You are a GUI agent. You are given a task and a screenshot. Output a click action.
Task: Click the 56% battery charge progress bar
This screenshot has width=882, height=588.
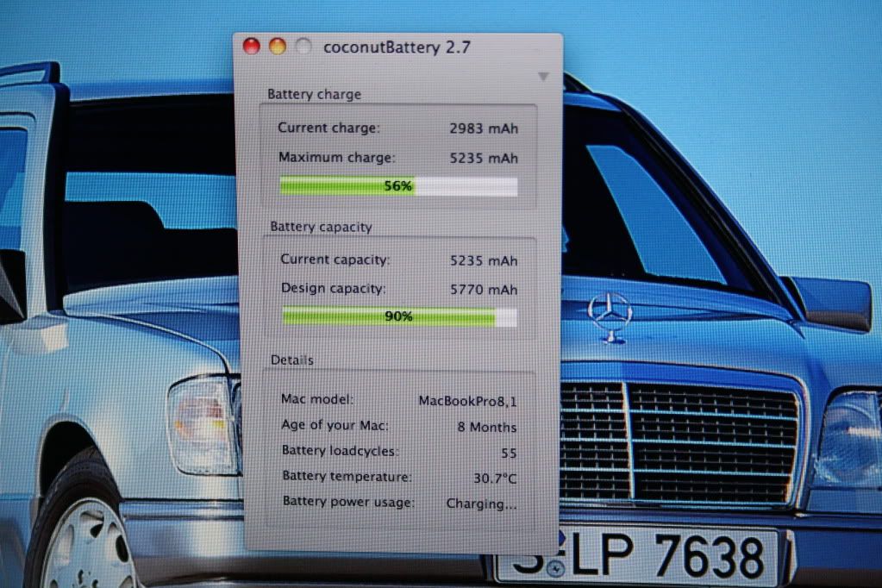398,186
